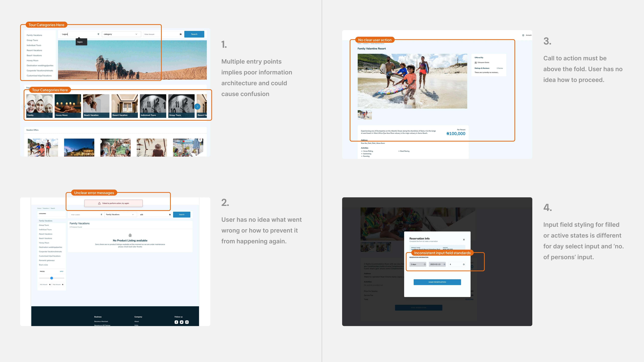Image resolution: width=644 pixels, height=362 pixels.
Task: Click the Account icon in the top navigation
Action: pos(523,35)
